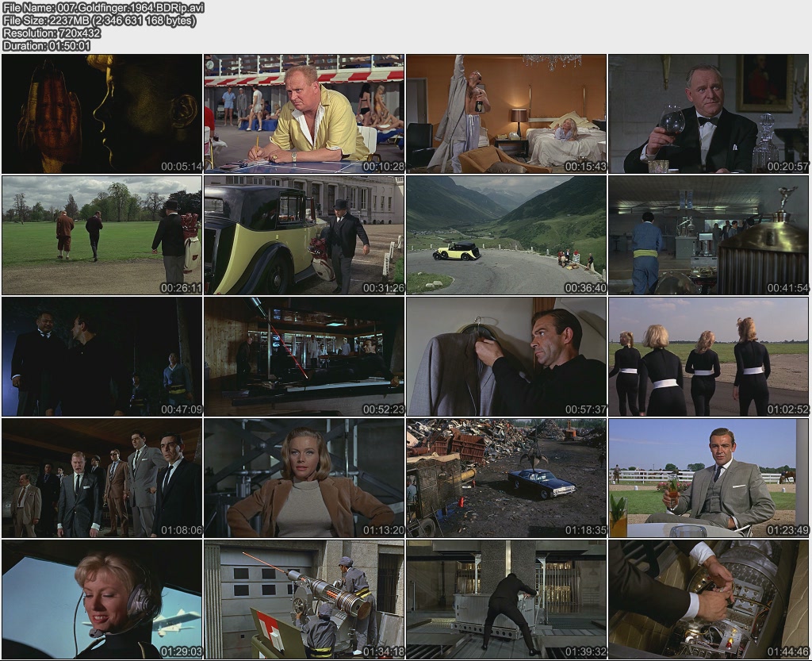Click the red laser beam room frame
Image resolution: width=812 pixels, height=661 pixels.
click(x=304, y=356)
